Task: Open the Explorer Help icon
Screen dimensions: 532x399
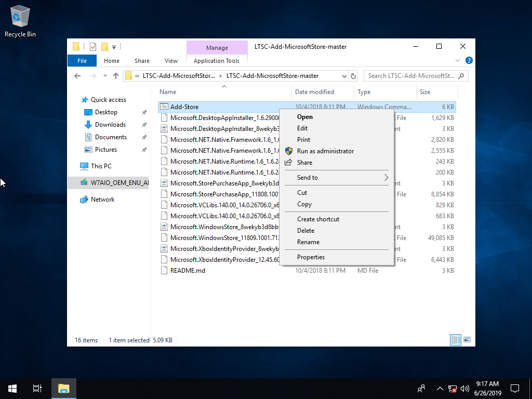Action: (469, 60)
